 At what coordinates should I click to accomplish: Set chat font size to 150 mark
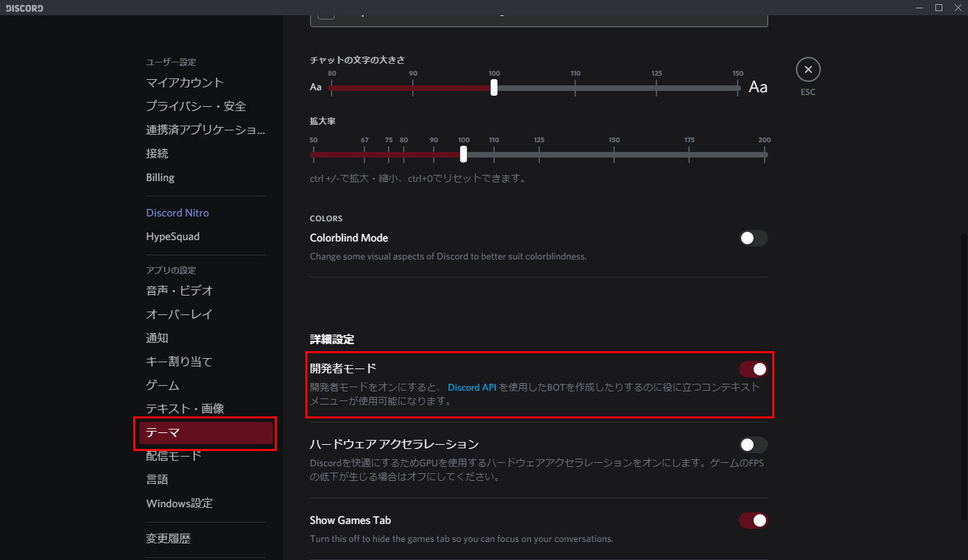point(738,87)
